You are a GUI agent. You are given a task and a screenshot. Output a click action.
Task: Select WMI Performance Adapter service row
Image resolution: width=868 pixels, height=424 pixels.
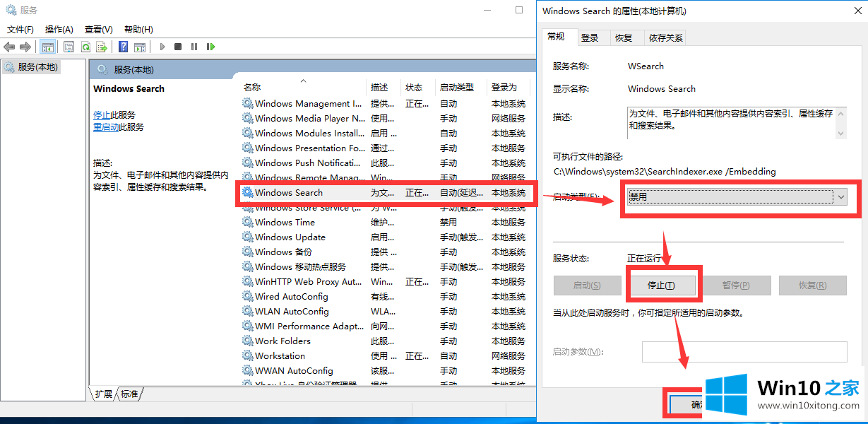(387, 326)
